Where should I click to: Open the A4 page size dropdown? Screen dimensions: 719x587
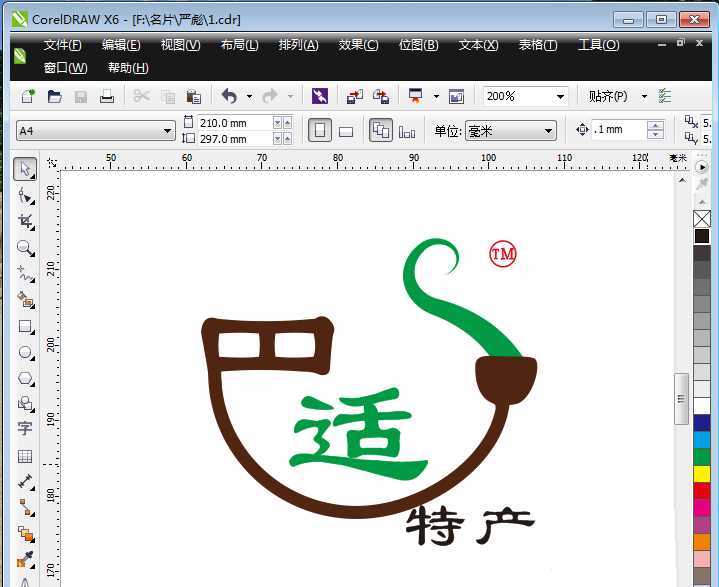[167, 131]
